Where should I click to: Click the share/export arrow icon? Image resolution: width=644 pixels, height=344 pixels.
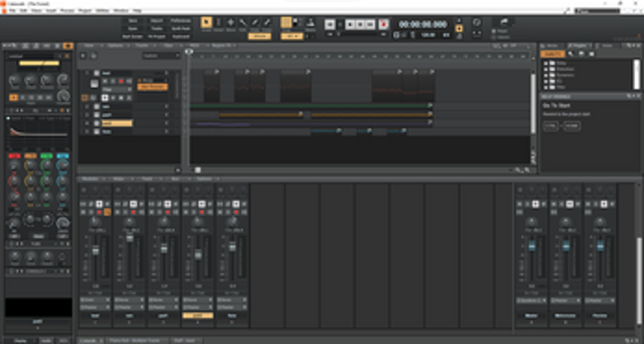pyautogui.click(x=505, y=22)
